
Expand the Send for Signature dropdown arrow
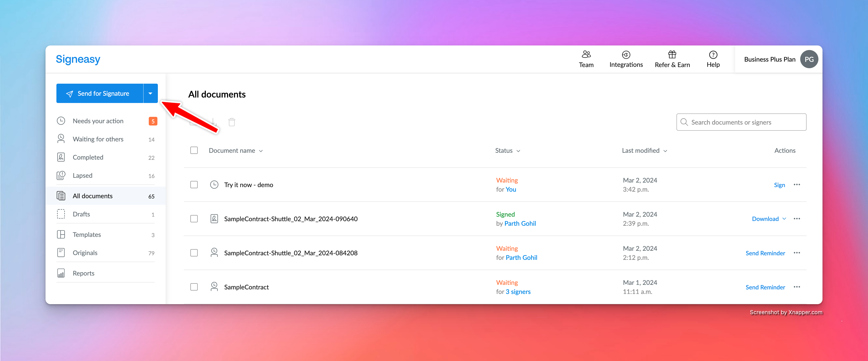coord(150,93)
